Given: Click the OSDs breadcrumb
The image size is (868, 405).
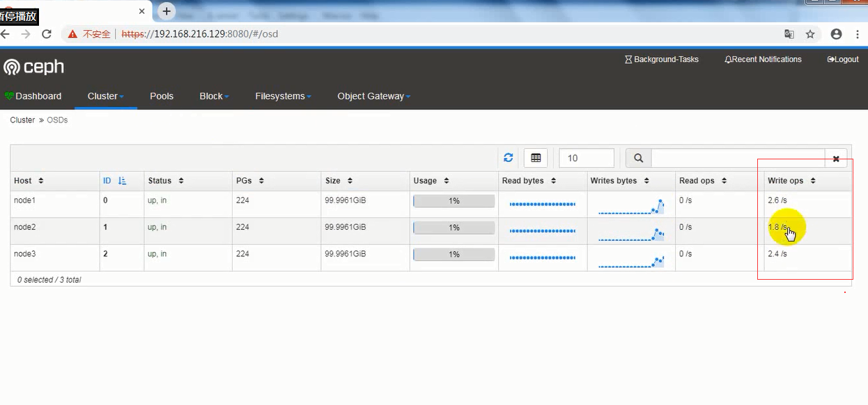Looking at the screenshot, I should (x=57, y=120).
